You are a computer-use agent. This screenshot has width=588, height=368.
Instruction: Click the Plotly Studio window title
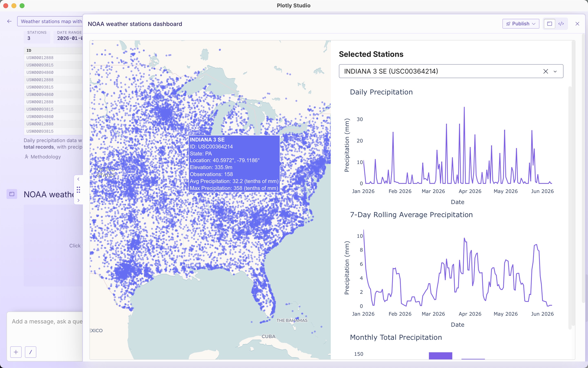[x=294, y=5]
